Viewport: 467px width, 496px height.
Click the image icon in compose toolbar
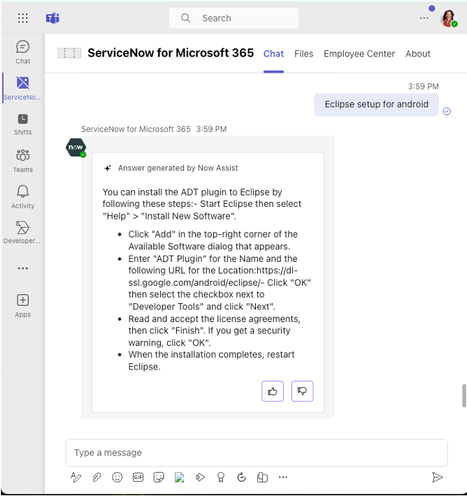coord(179,477)
